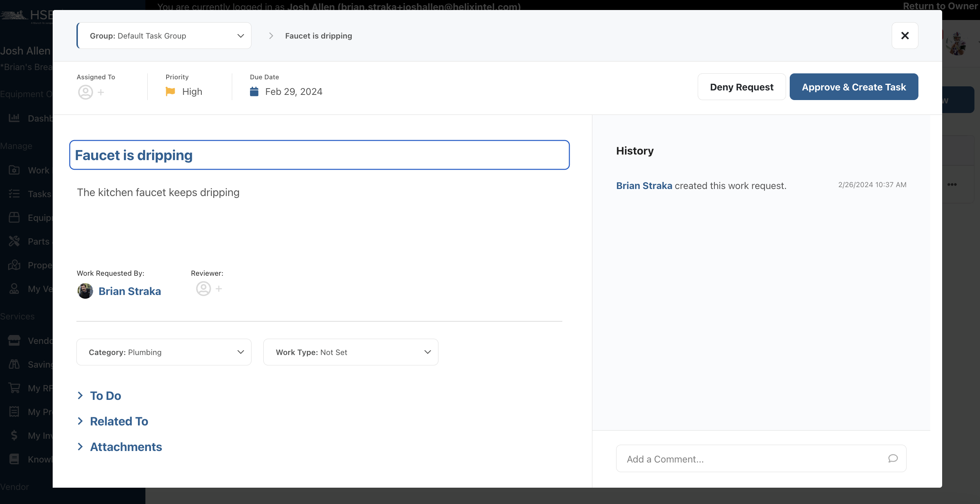
Task: Close the work request dialog
Action: (x=905, y=36)
